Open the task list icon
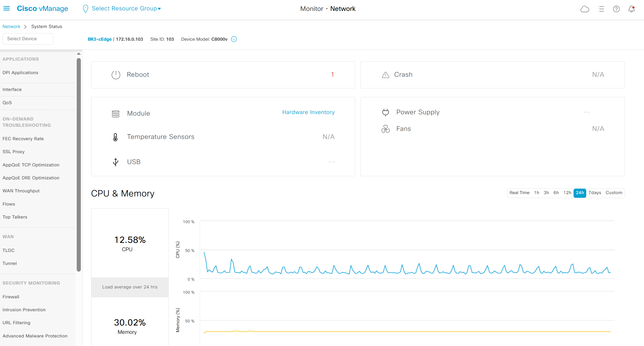 coord(601,9)
